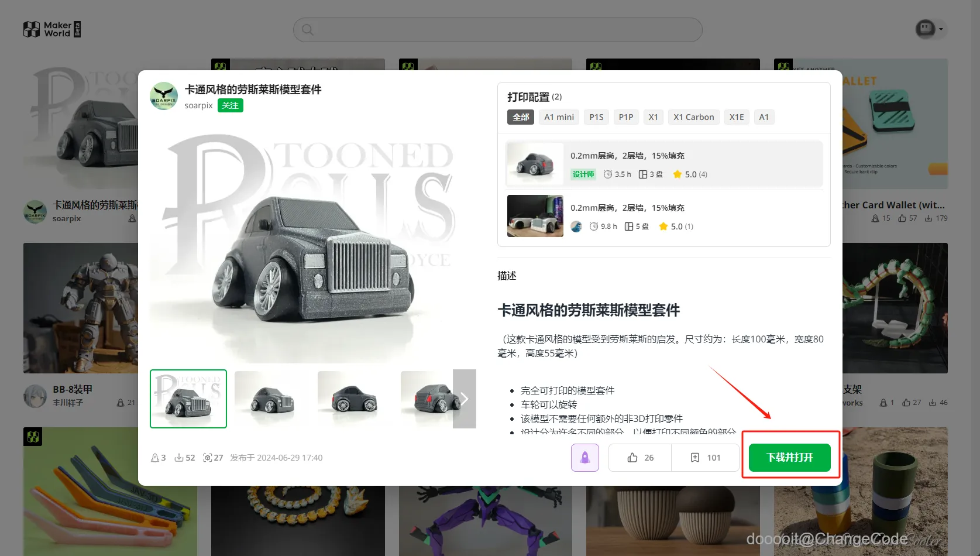
Task: Switch to the P1P printer tab
Action: [x=626, y=117]
